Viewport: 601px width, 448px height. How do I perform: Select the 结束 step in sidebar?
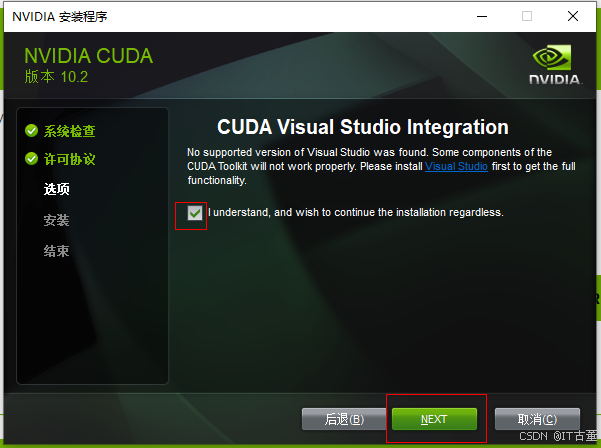[56, 251]
